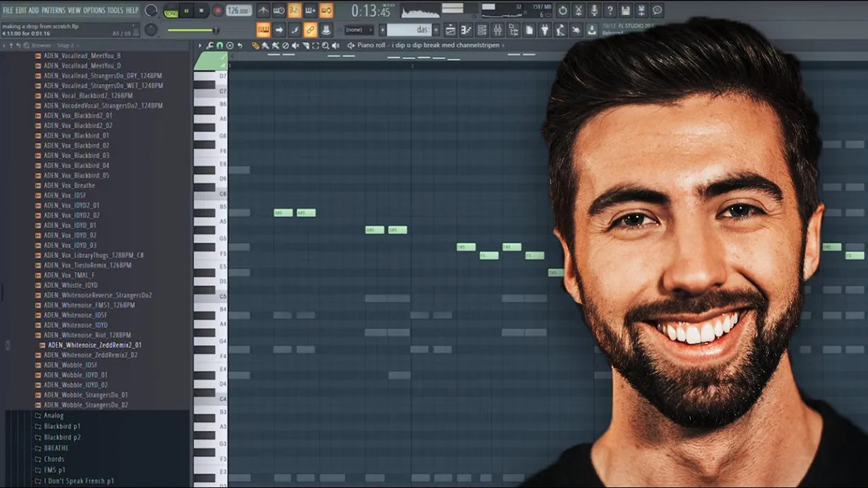Open the TOOLS menu

(x=116, y=10)
